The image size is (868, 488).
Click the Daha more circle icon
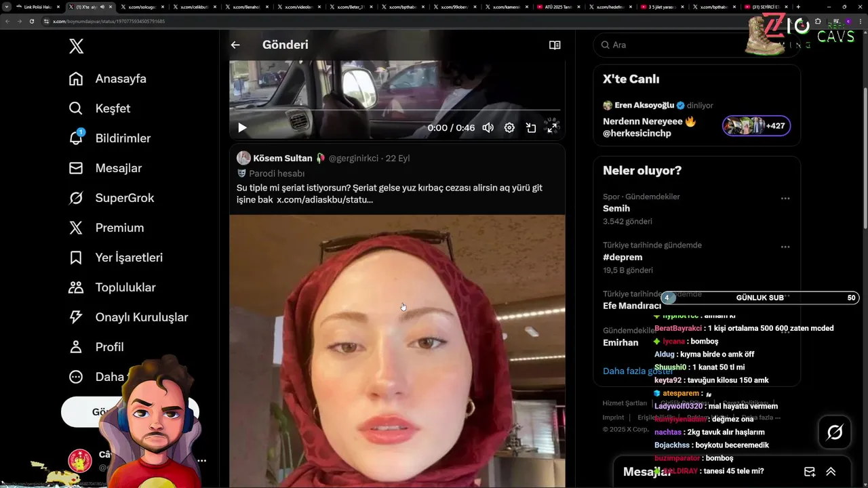click(x=76, y=377)
